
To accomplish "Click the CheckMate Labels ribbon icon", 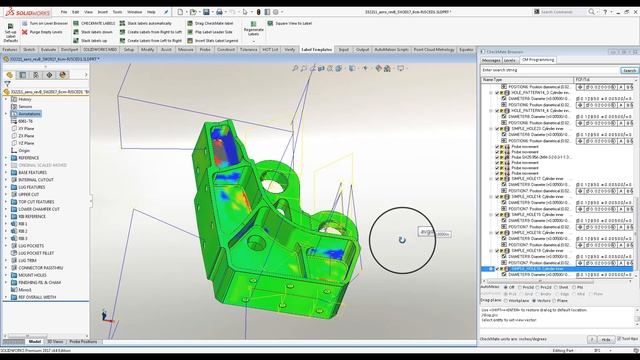I will [x=76, y=23].
